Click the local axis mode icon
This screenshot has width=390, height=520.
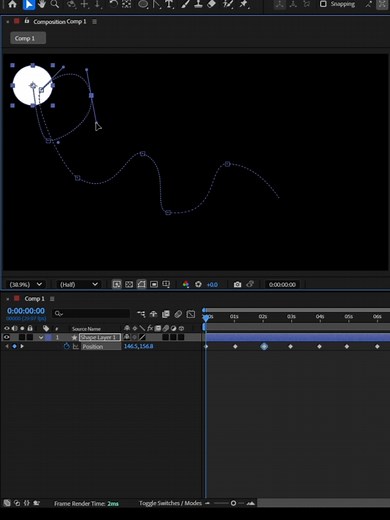click(x=280, y=4)
